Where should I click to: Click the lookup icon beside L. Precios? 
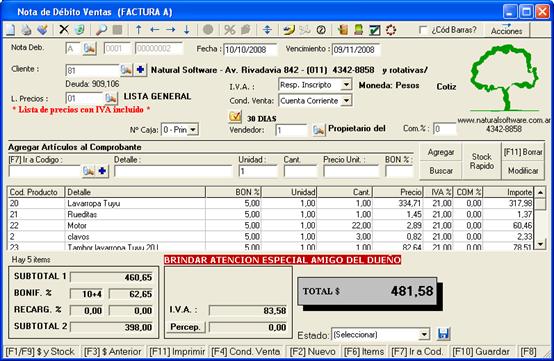click(111, 98)
